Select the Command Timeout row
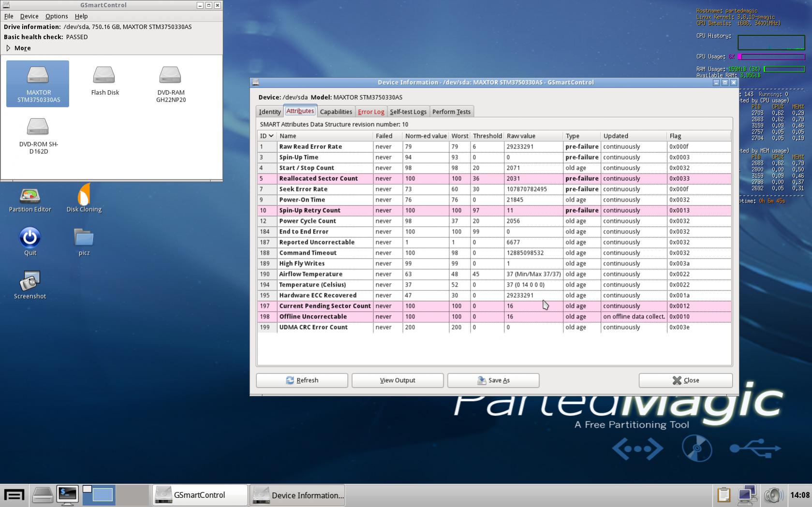The image size is (812, 507). tap(494, 253)
